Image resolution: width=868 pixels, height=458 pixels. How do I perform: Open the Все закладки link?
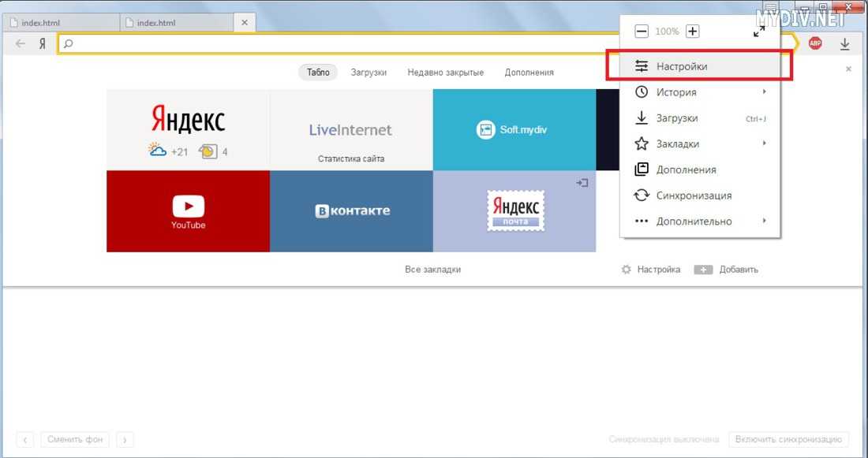pos(433,270)
